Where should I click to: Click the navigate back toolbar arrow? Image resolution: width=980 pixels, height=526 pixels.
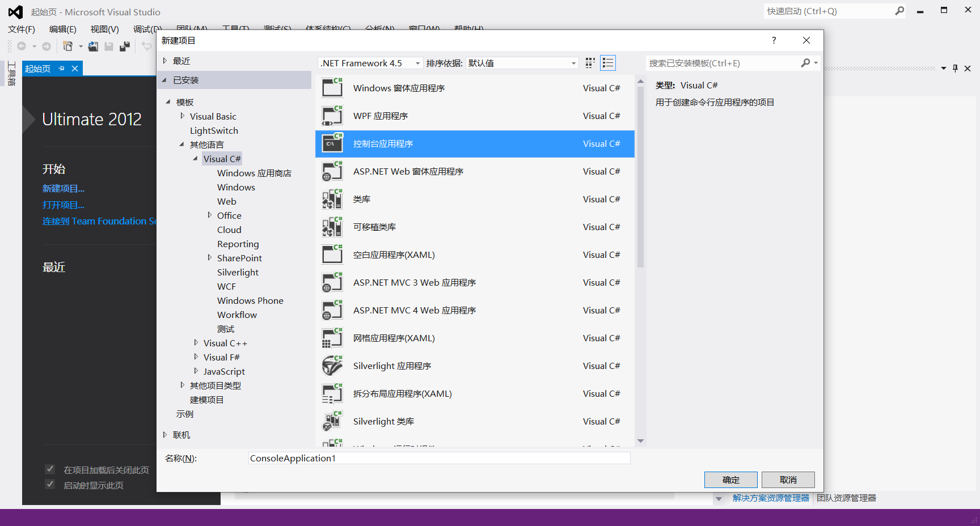coord(22,46)
